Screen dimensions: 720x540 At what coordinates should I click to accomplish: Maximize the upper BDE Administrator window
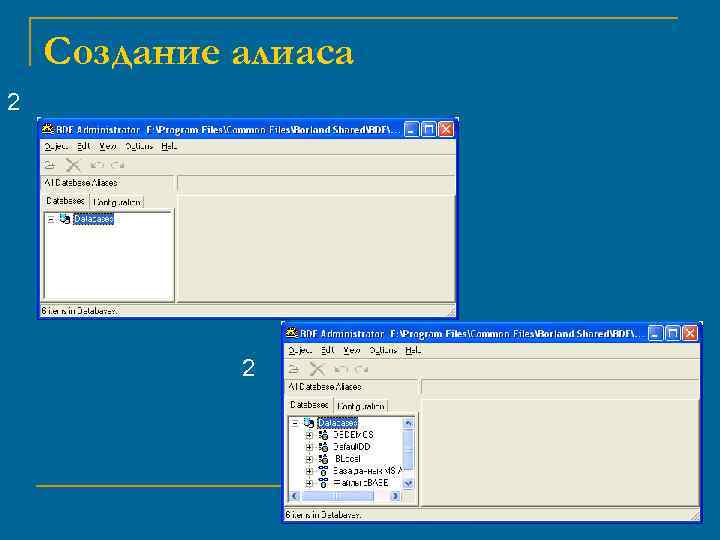click(x=429, y=129)
